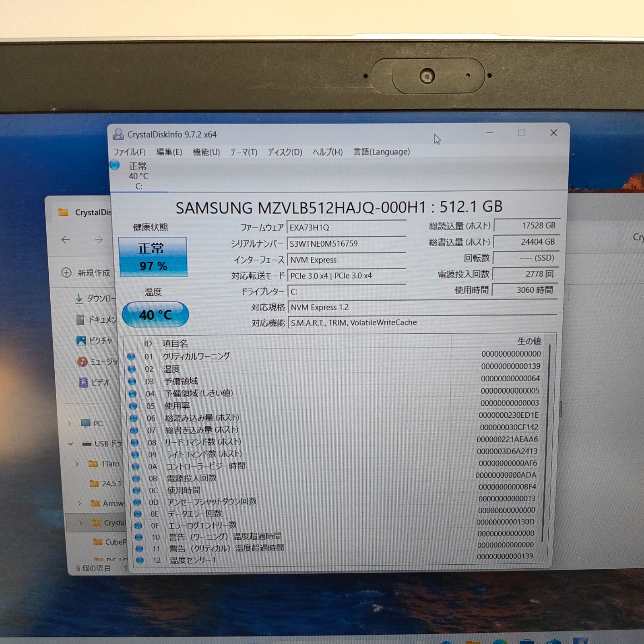Open the ファイル(F) menu
Viewport: 644px width, 644px height.
pos(129,152)
